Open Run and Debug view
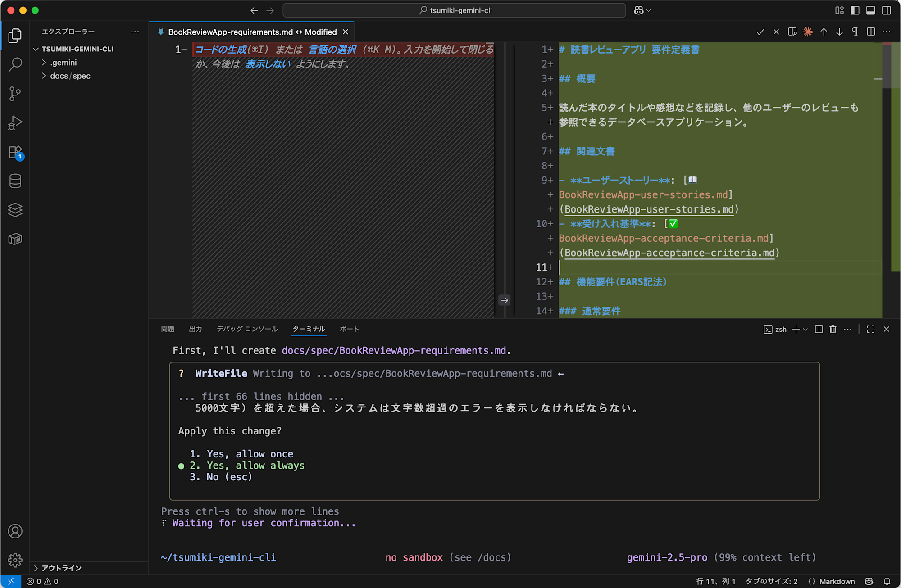 tap(15, 122)
